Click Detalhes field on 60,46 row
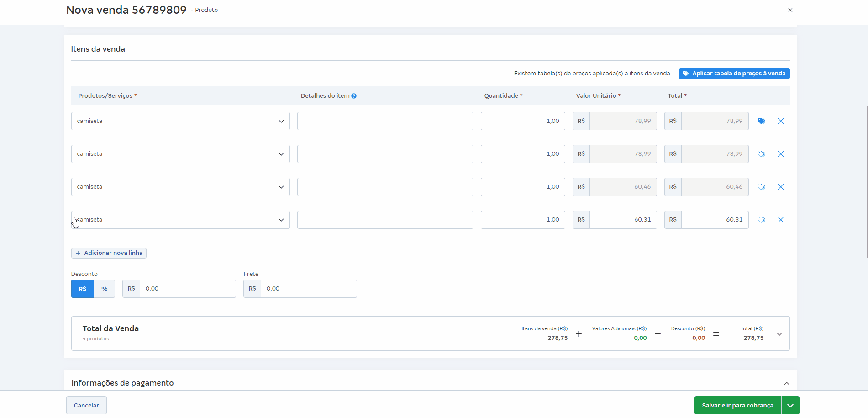This screenshot has width=868, height=418. click(x=385, y=187)
